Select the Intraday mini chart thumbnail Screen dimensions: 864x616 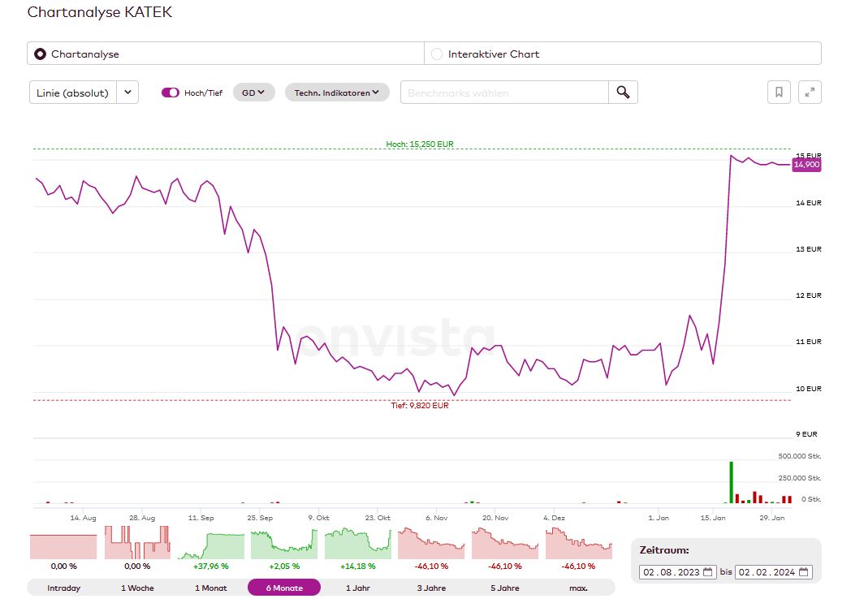pos(63,542)
